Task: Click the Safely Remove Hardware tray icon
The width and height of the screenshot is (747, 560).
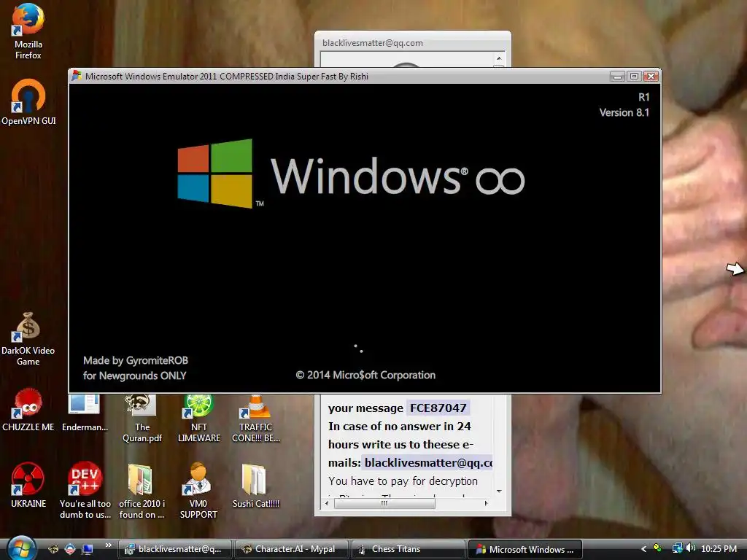Action: 657,548
